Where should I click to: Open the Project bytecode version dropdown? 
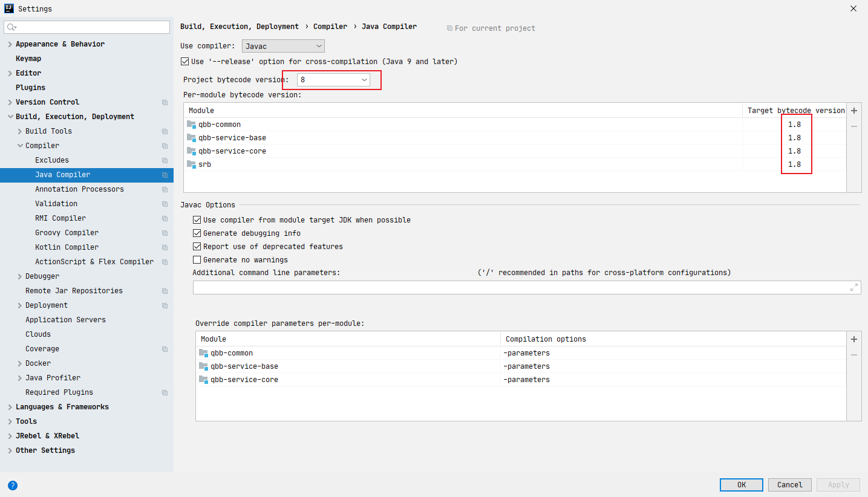click(333, 80)
